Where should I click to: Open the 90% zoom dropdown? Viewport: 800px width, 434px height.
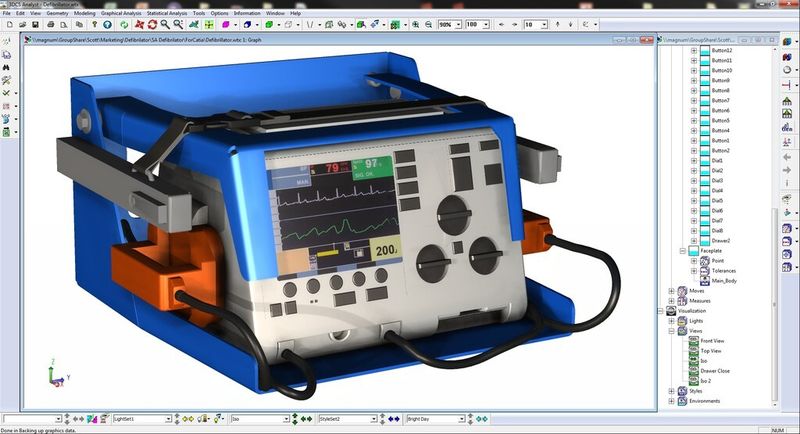pos(458,24)
